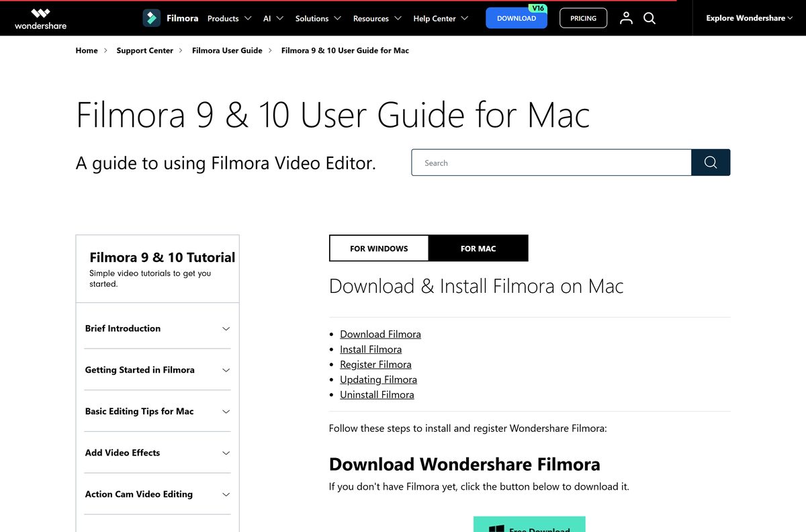The height and width of the screenshot is (532, 806).
Task: Click the dark search submit button
Action: (x=711, y=163)
